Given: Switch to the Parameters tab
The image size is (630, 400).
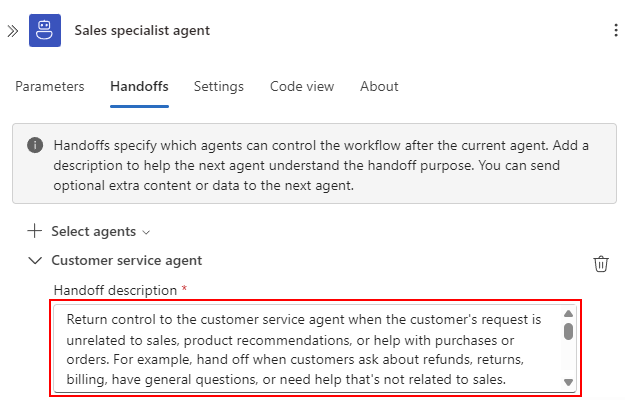Looking at the screenshot, I should pyautogui.click(x=50, y=86).
